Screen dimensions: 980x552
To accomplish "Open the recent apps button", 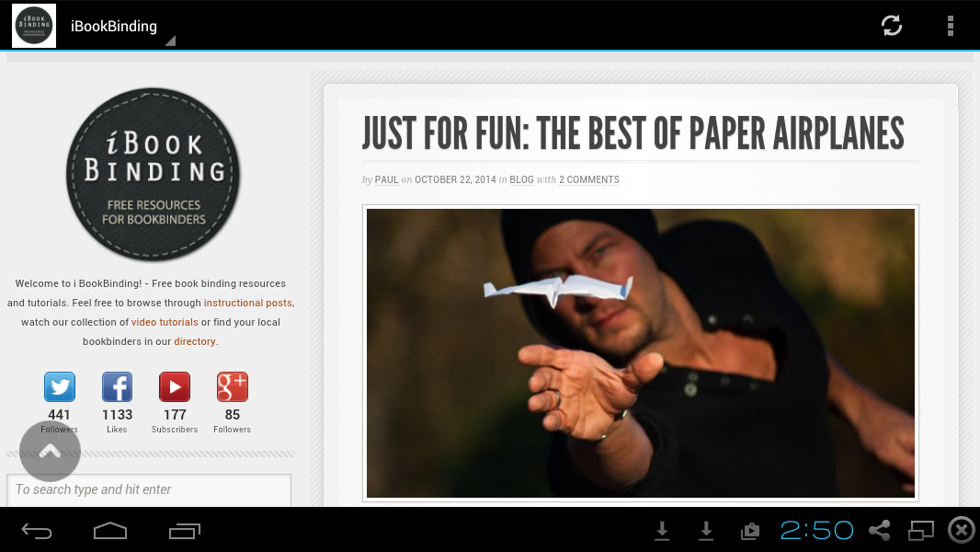I will [185, 531].
